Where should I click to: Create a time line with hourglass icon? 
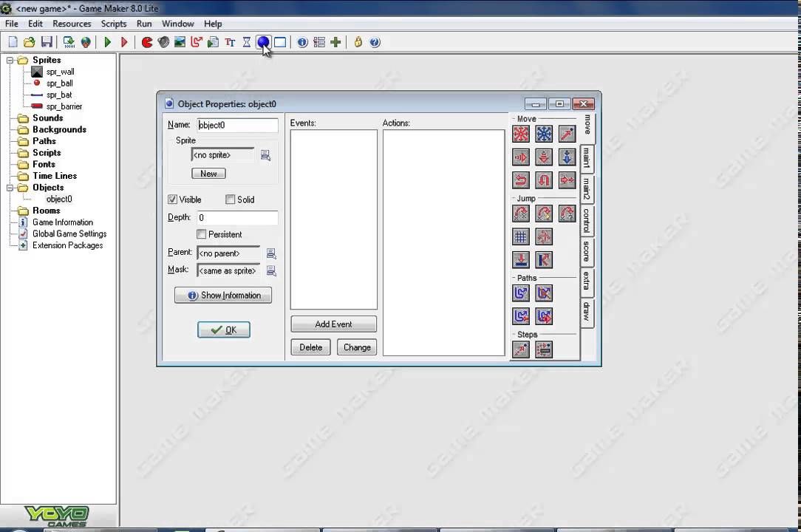pos(247,42)
